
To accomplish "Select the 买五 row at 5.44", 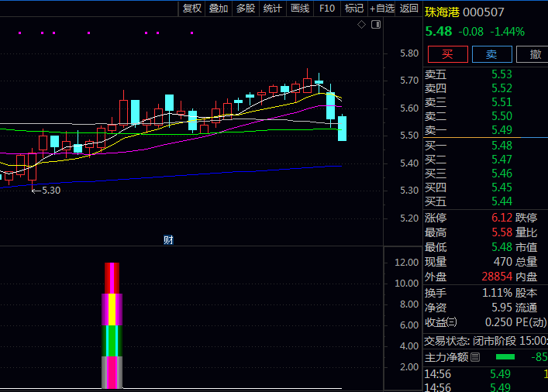I will [x=485, y=201].
